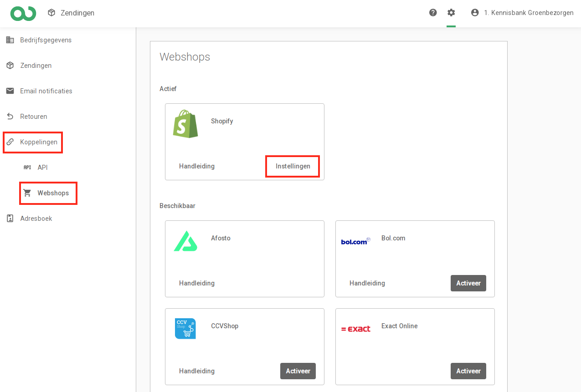Select Retouren in the sidebar
The height and width of the screenshot is (392, 581).
(33, 117)
